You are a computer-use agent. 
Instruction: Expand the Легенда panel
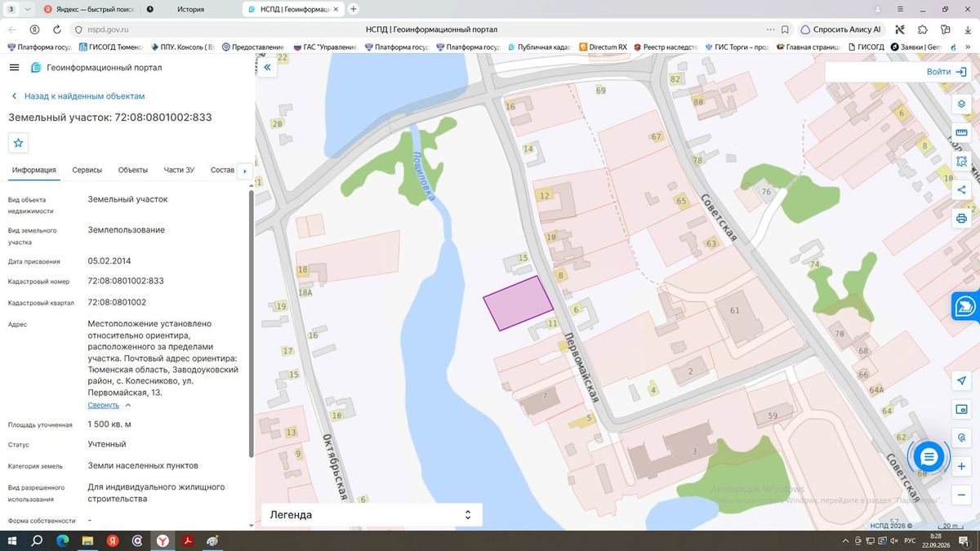[372, 515]
